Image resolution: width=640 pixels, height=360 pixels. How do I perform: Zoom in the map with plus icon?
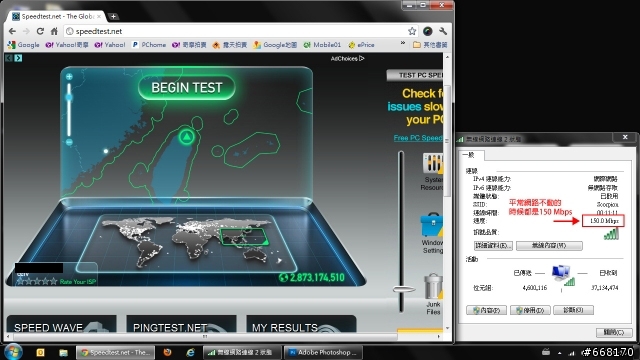click(69, 76)
